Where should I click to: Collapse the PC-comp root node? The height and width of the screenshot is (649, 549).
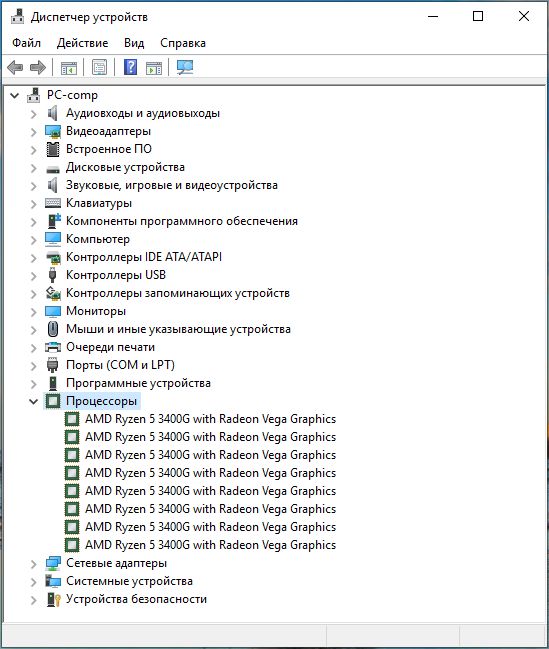tap(14, 96)
